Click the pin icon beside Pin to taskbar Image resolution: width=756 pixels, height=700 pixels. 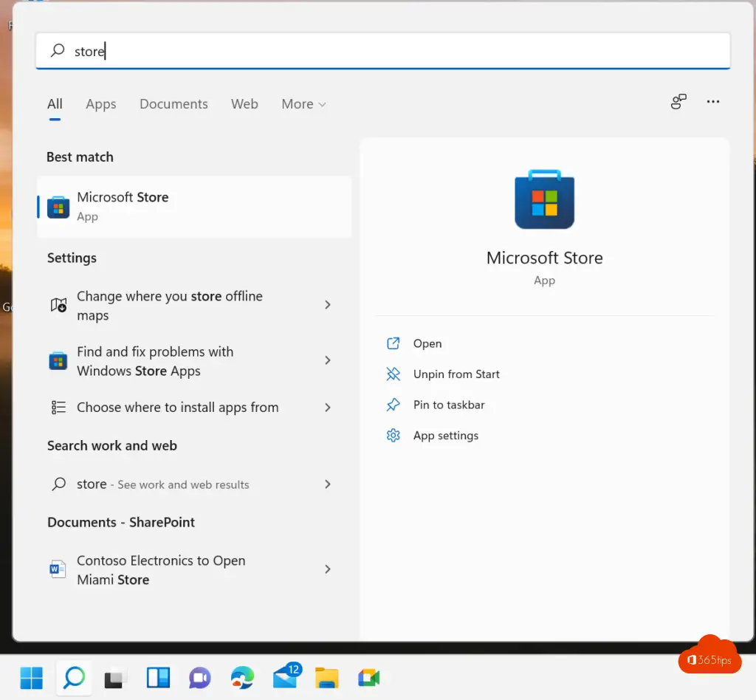393,405
